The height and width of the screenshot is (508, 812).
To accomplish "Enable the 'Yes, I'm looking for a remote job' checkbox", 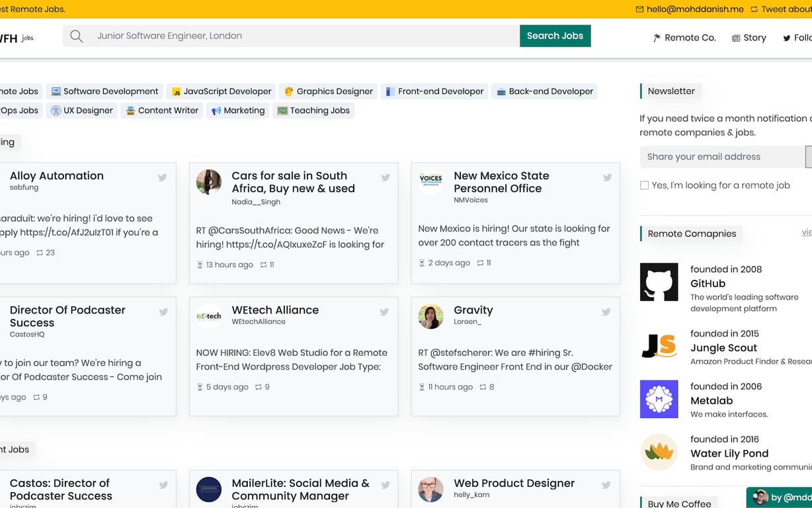I will point(644,185).
